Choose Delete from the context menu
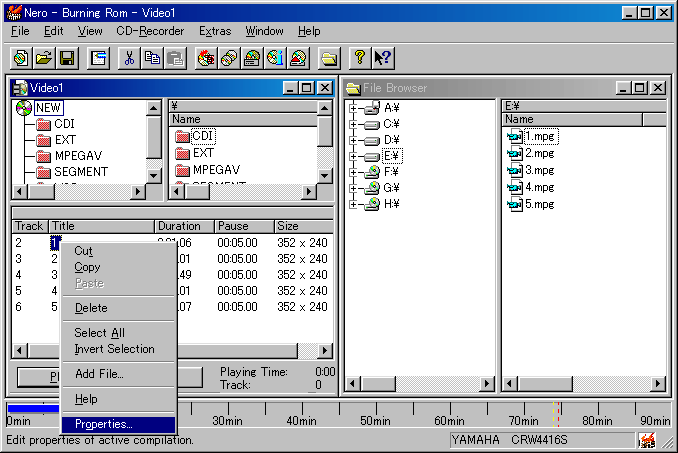This screenshot has height=453, width=678. [x=118, y=308]
